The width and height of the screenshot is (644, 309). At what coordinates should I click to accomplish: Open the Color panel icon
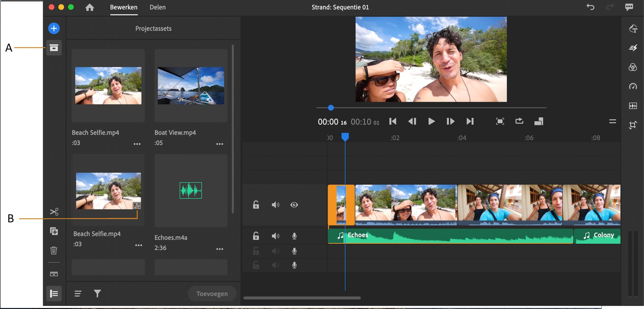tap(633, 67)
